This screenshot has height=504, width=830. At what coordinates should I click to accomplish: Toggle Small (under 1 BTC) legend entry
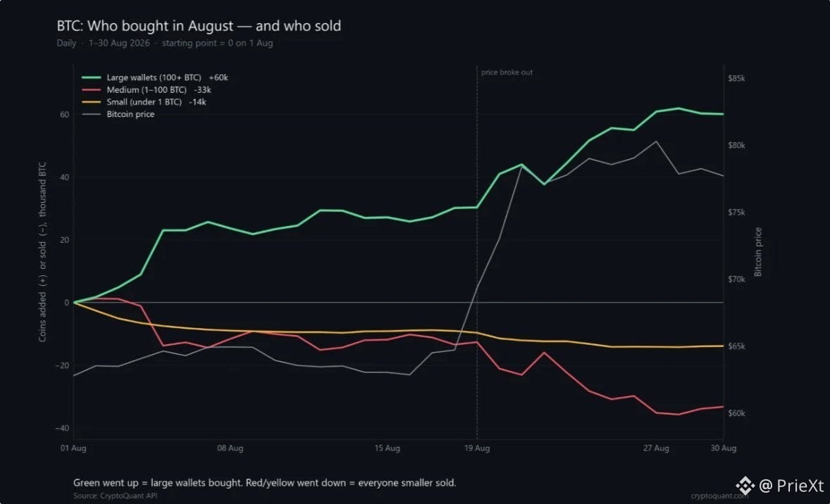pyautogui.click(x=144, y=102)
